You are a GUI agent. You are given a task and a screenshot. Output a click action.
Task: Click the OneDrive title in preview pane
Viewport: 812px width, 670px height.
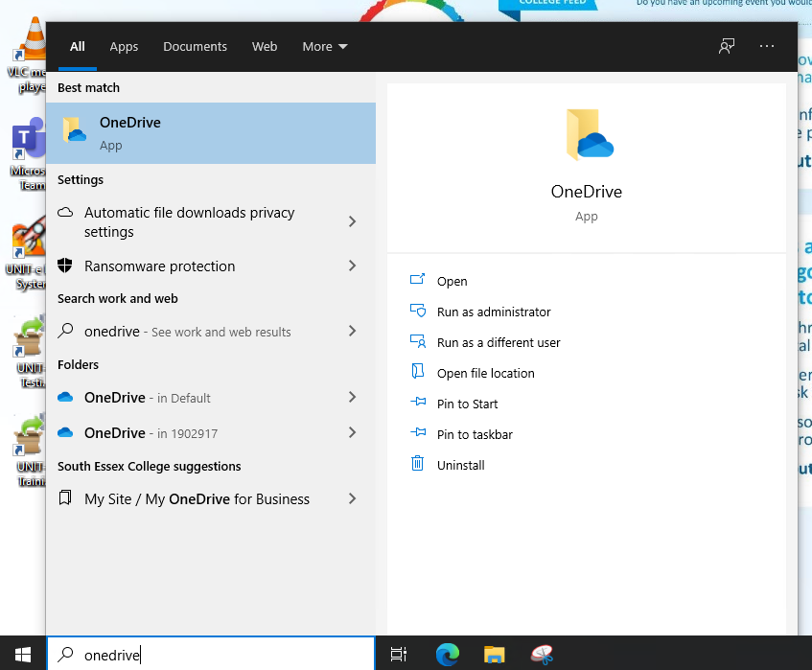pos(586,192)
